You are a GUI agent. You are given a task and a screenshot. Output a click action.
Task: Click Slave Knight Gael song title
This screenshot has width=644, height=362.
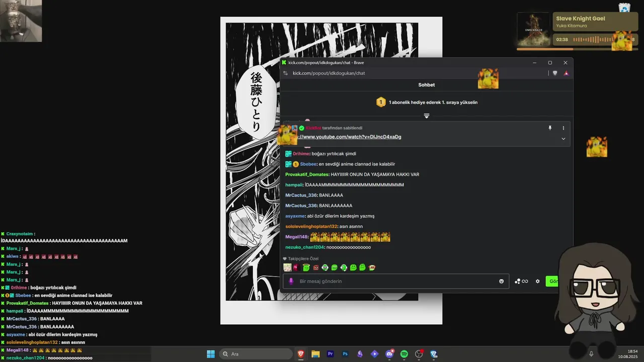point(581,19)
